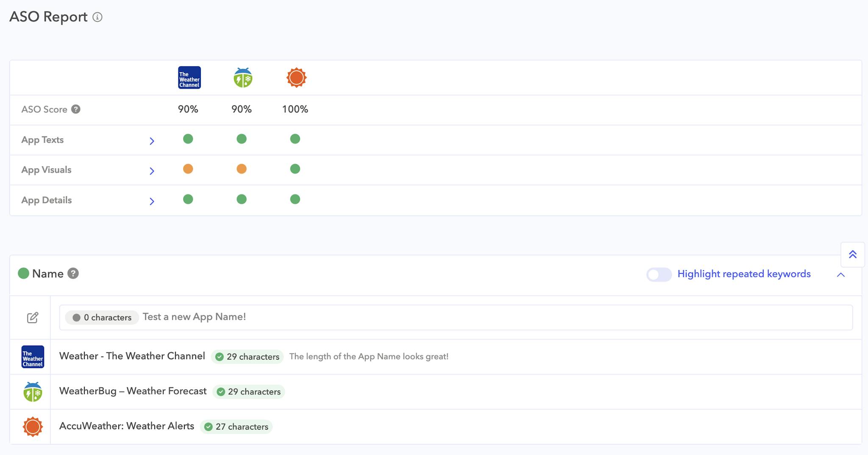Viewport: 868px width, 455px height.
Task: Click the help icon beside ASO Score
Action: pyautogui.click(x=76, y=109)
